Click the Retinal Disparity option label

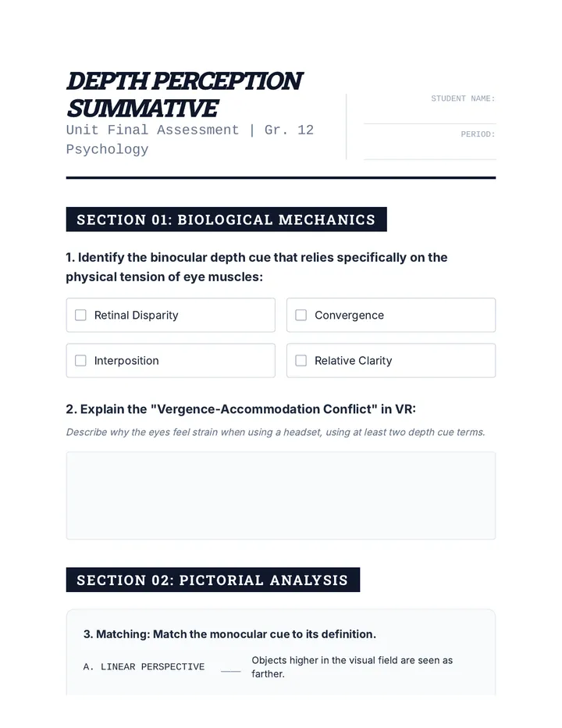(x=136, y=316)
